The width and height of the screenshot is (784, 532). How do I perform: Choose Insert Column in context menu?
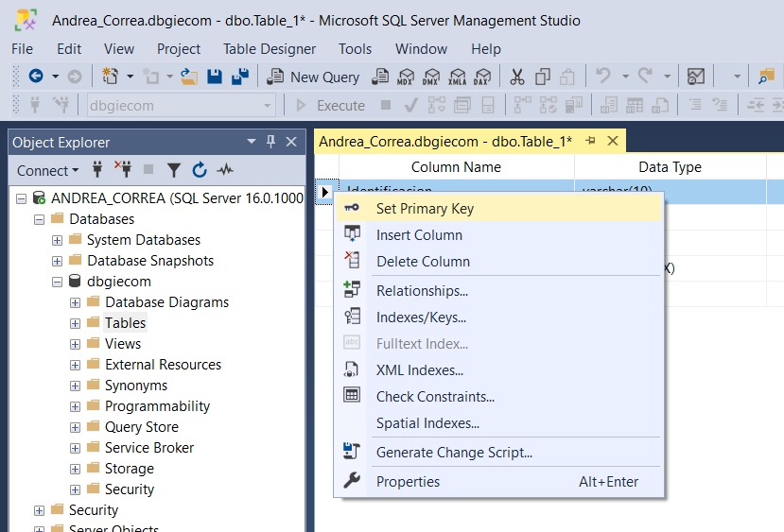click(x=499, y=234)
